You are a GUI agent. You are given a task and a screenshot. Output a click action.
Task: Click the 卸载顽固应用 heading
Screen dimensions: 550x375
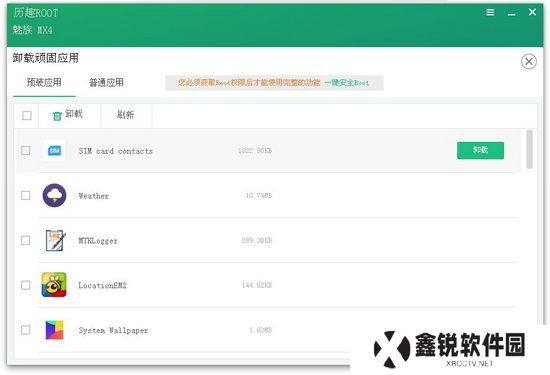[x=46, y=58]
